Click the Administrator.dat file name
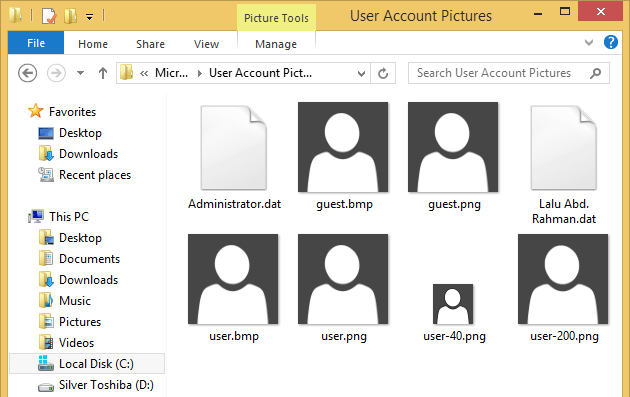630x397 pixels. (x=234, y=204)
